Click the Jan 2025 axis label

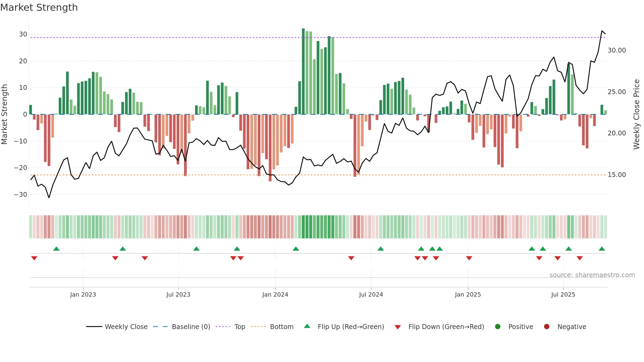468,295
